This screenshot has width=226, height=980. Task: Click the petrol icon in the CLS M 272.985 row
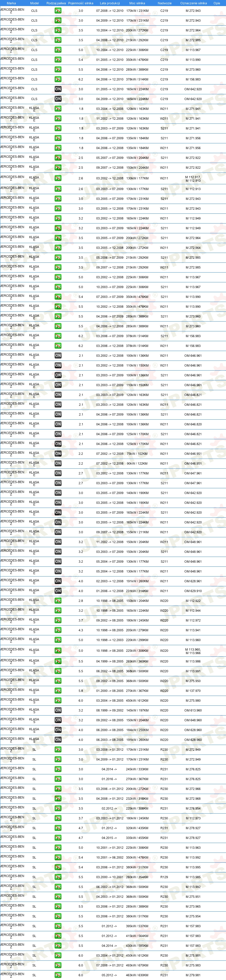coord(58,40)
